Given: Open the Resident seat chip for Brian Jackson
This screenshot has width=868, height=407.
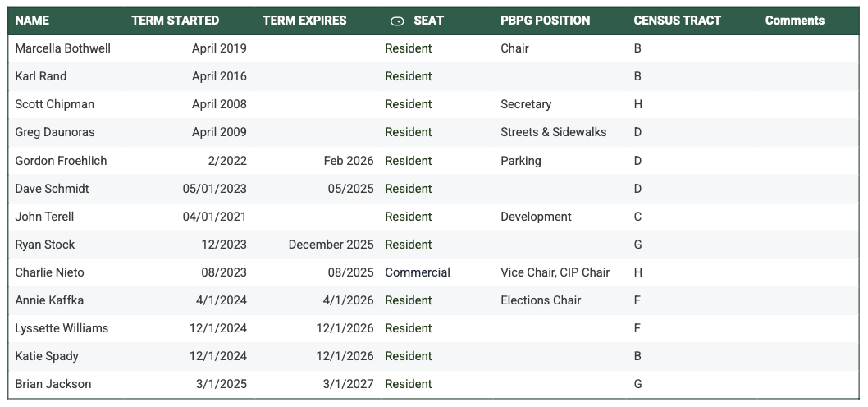Looking at the screenshot, I should (409, 384).
